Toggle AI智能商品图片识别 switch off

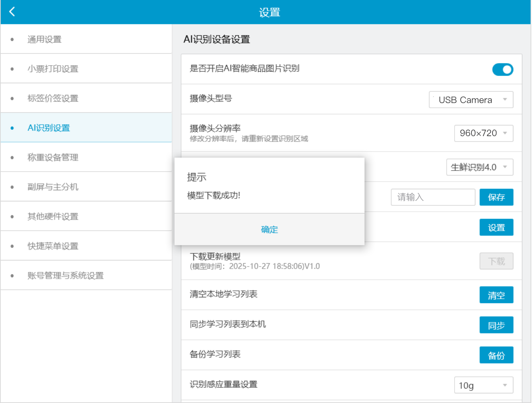503,69
